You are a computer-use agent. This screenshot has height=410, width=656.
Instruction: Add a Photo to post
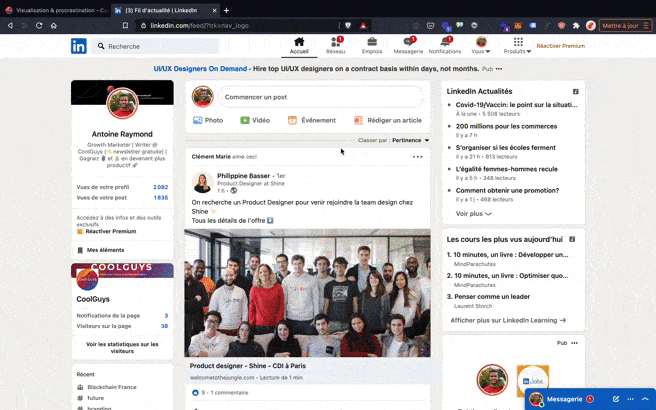(x=208, y=120)
